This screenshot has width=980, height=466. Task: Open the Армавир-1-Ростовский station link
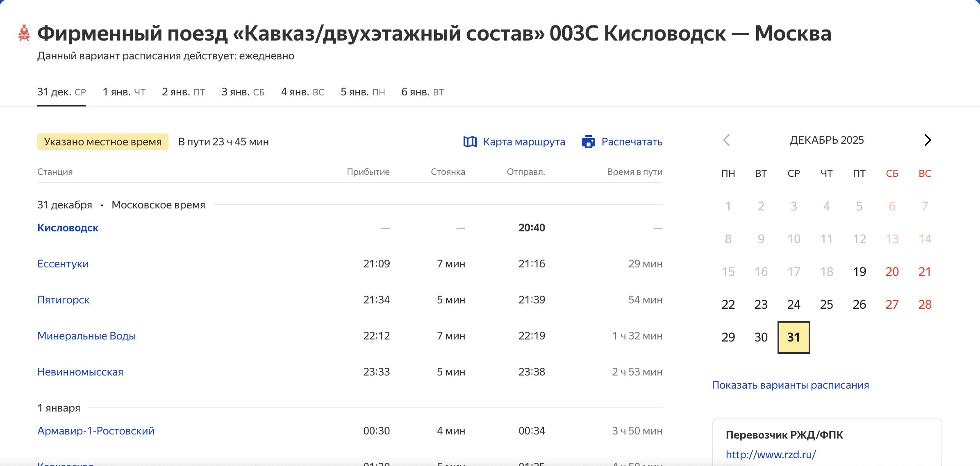pyautogui.click(x=95, y=431)
